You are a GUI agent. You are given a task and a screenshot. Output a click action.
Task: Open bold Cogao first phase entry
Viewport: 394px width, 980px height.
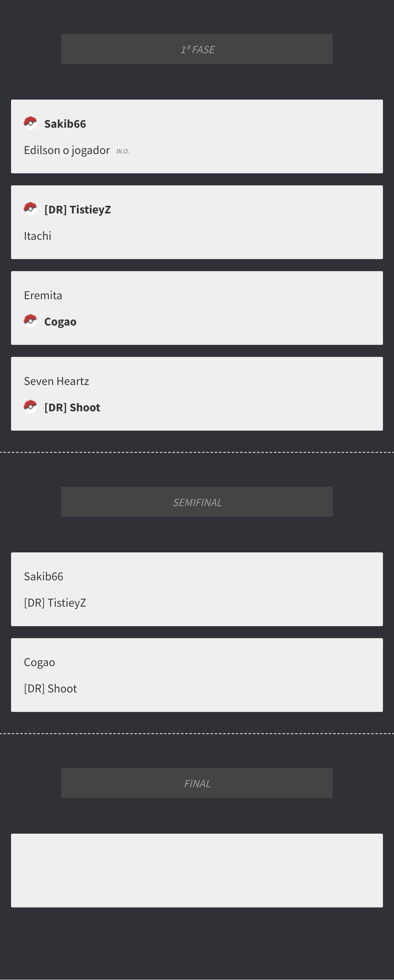point(61,322)
